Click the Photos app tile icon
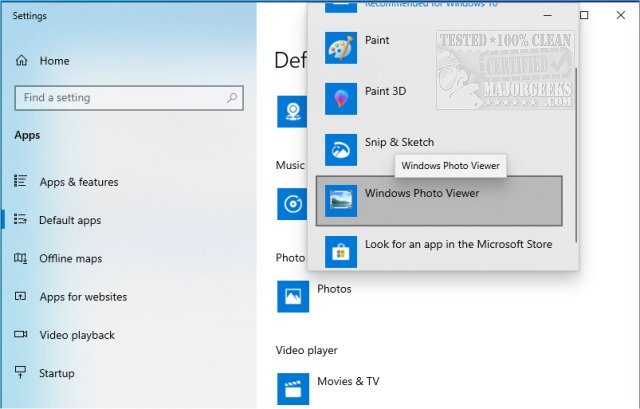 click(293, 297)
